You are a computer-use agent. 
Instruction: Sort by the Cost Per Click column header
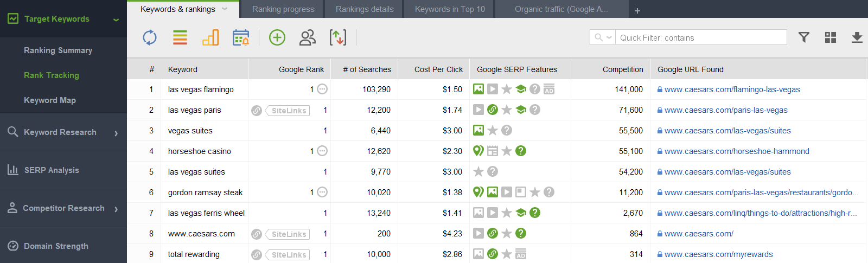pyautogui.click(x=438, y=69)
